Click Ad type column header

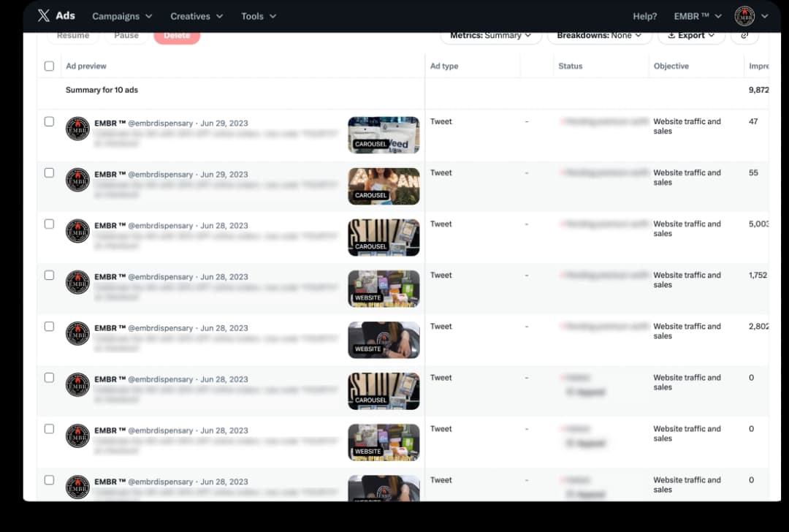pos(444,66)
